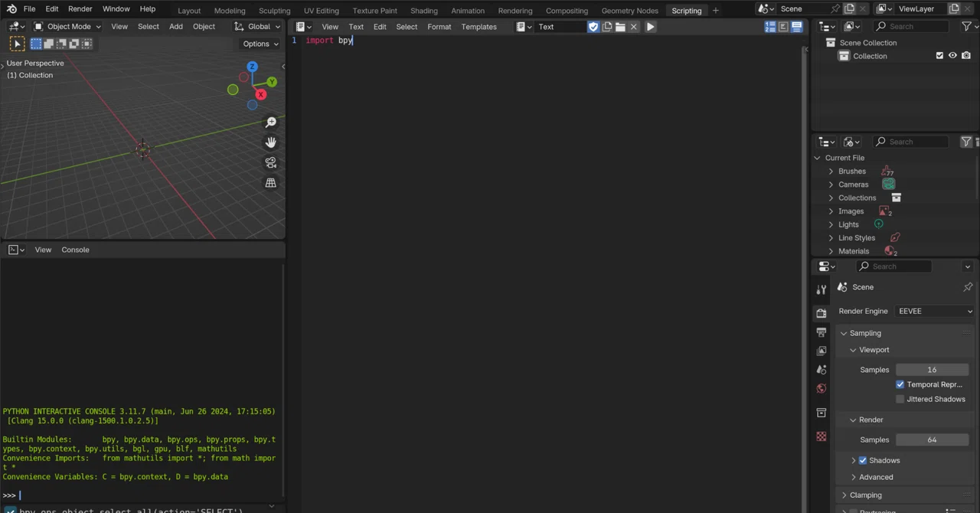Expand Line Styles in data browser
This screenshot has height=513, width=980.
tap(831, 238)
